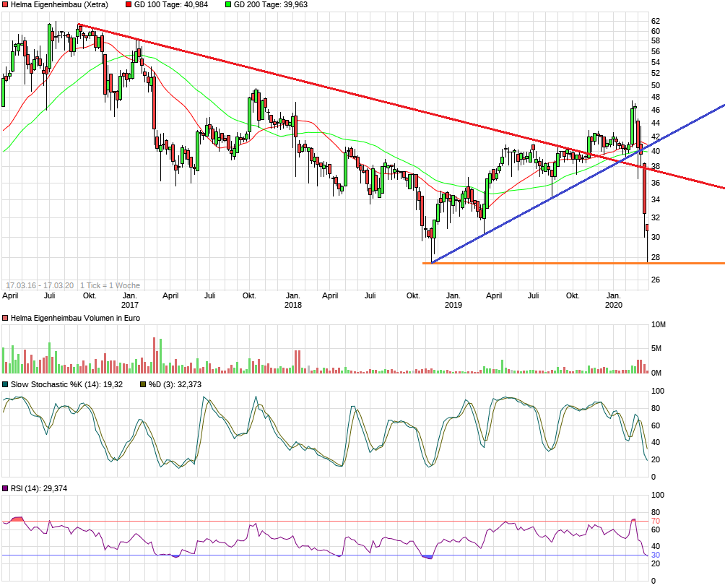Click the Slow Stochastic %K (14): 19,32 label
The image size is (725, 588).
(66, 384)
